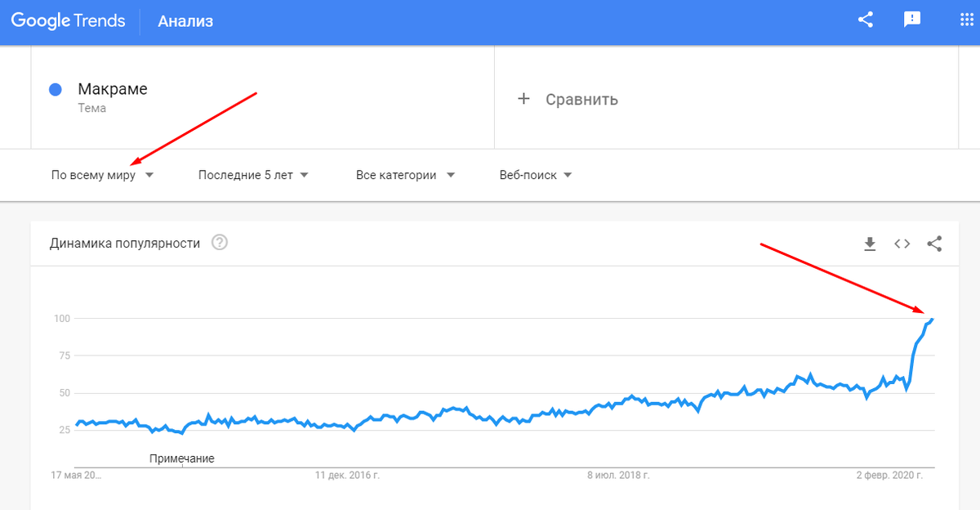
Task: Open the feedback icon in the blue header
Action: [x=912, y=20]
